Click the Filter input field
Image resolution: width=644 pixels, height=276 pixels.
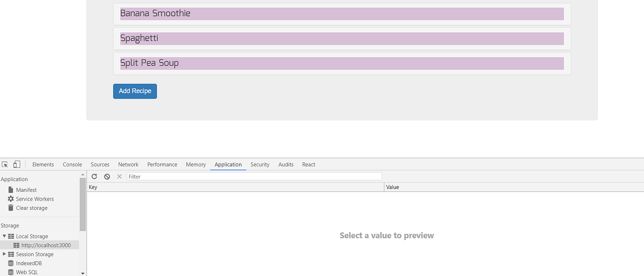(253, 176)
